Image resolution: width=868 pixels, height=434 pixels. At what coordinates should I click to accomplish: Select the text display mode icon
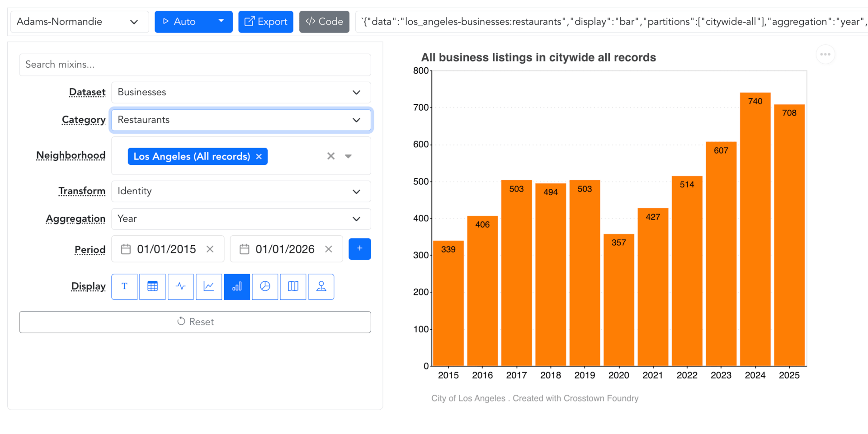(x=124, y=287)
